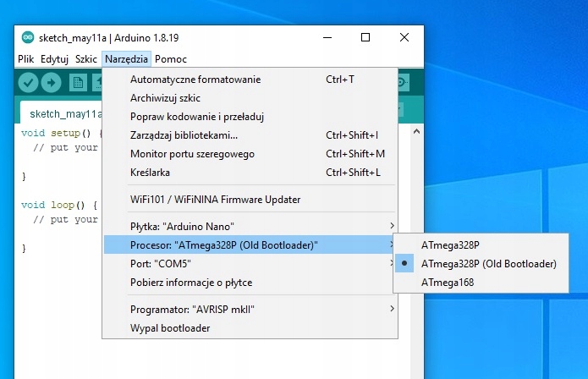Screen dimensions: 588x379
Task: Expand the Procesor submenu entry
Action: pos(250,244)
